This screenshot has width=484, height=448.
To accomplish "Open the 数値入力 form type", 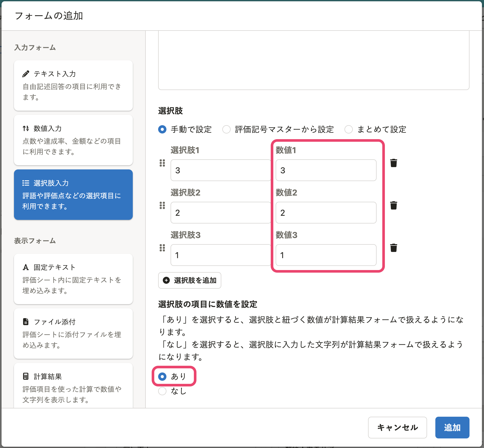I will 73,140.
